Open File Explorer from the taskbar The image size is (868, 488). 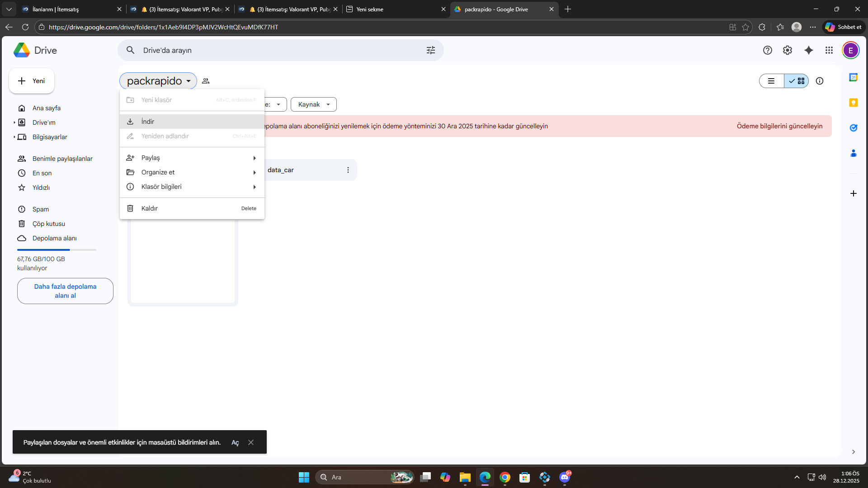[x=465, y=477]
